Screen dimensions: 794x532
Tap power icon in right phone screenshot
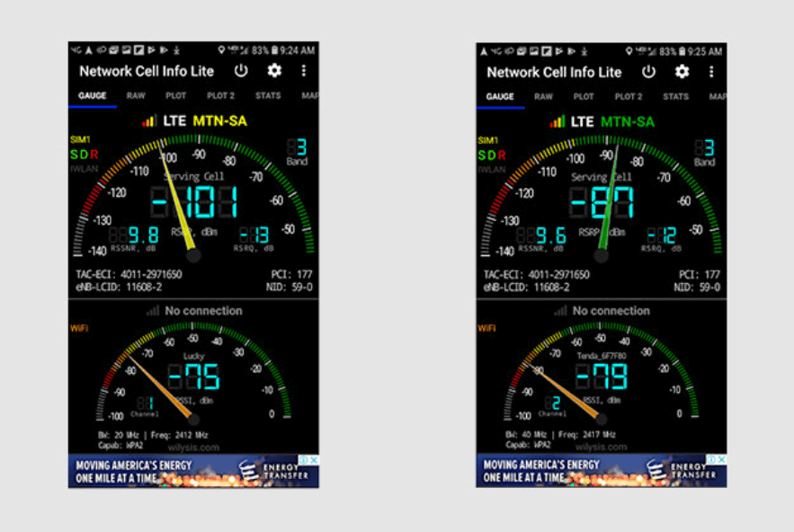pyautogui.click(x=648, y=71)
